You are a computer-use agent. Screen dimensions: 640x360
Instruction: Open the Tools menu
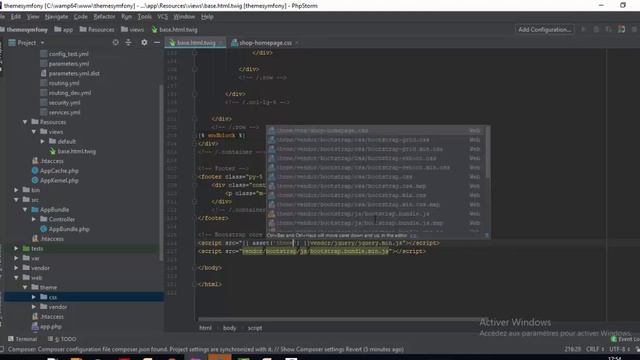tap(144, 17)
